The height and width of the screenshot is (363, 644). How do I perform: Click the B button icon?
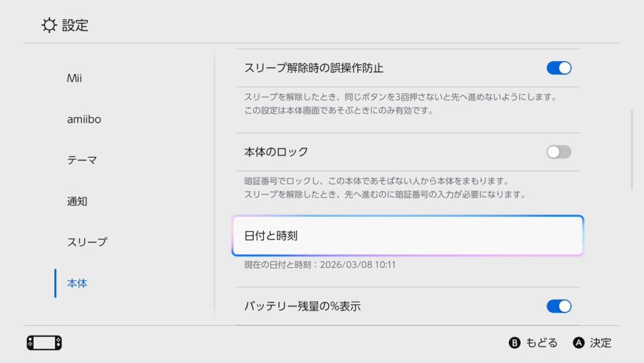(514, 343)
